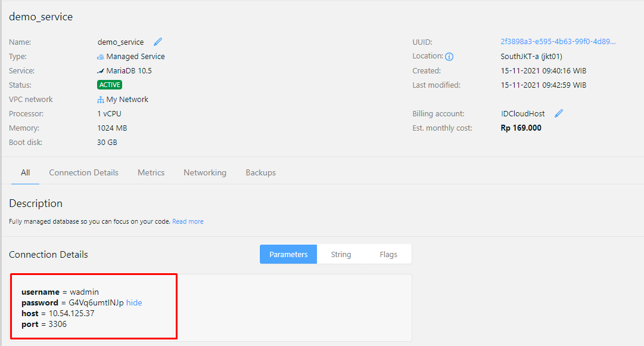Viewport: 644px width, 346px height.
Task: Click the green ACTIVE status badge
Action: (110, 85)
